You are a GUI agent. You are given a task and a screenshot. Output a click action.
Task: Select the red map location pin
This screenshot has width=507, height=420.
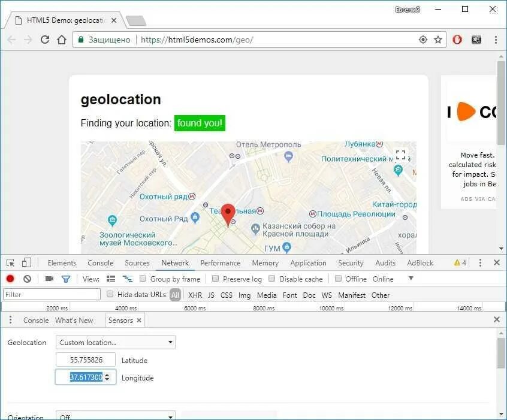coord(228,215)
